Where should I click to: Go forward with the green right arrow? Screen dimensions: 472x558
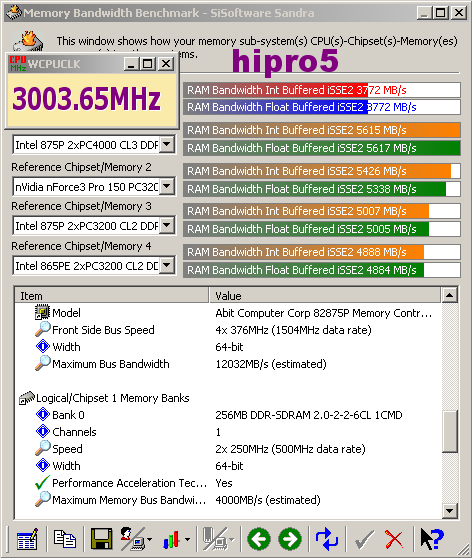click(x=290, y=539)
